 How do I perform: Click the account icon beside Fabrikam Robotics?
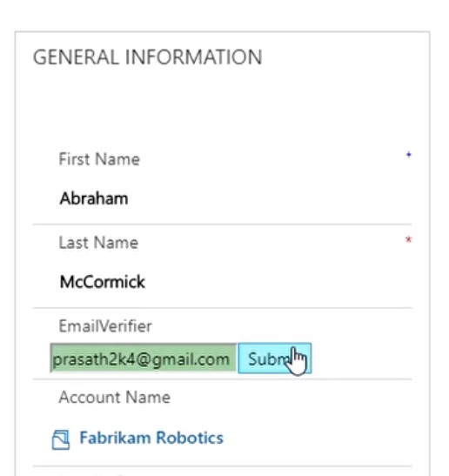pyautogui.click(x=61, y=439)
